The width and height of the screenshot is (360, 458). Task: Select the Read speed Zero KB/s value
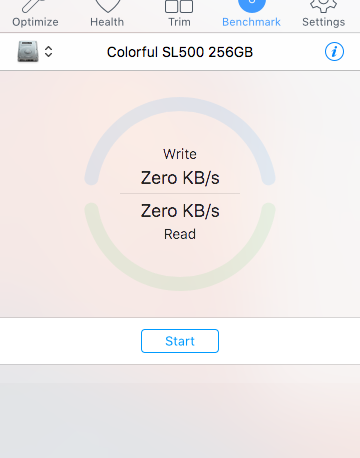pos(180,211)
